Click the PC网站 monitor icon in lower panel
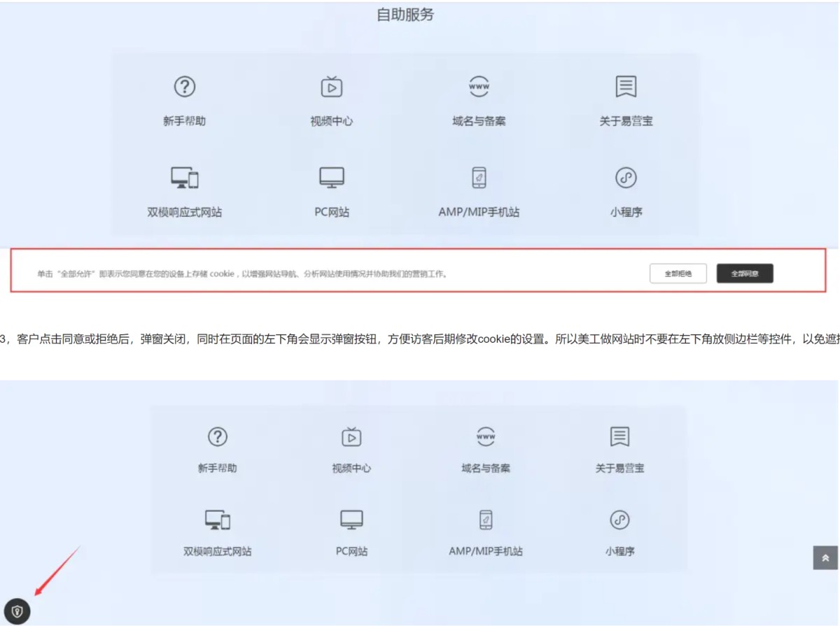 351,520
